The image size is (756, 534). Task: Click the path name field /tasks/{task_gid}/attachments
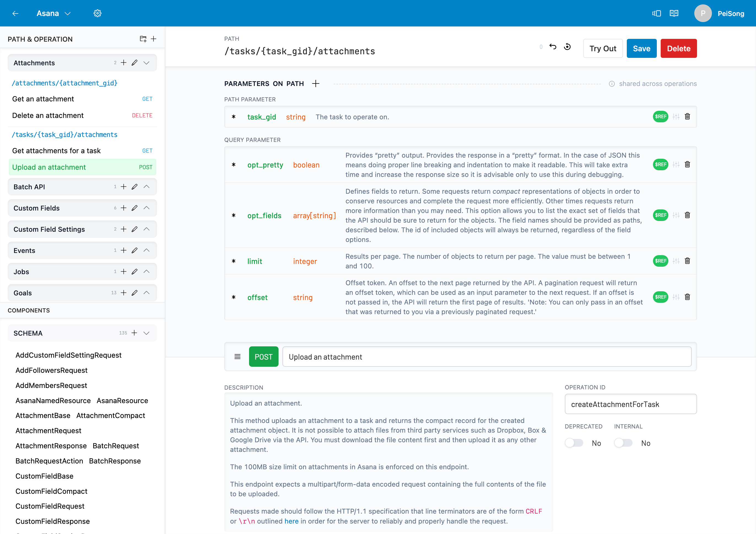(x=300, y=51)
